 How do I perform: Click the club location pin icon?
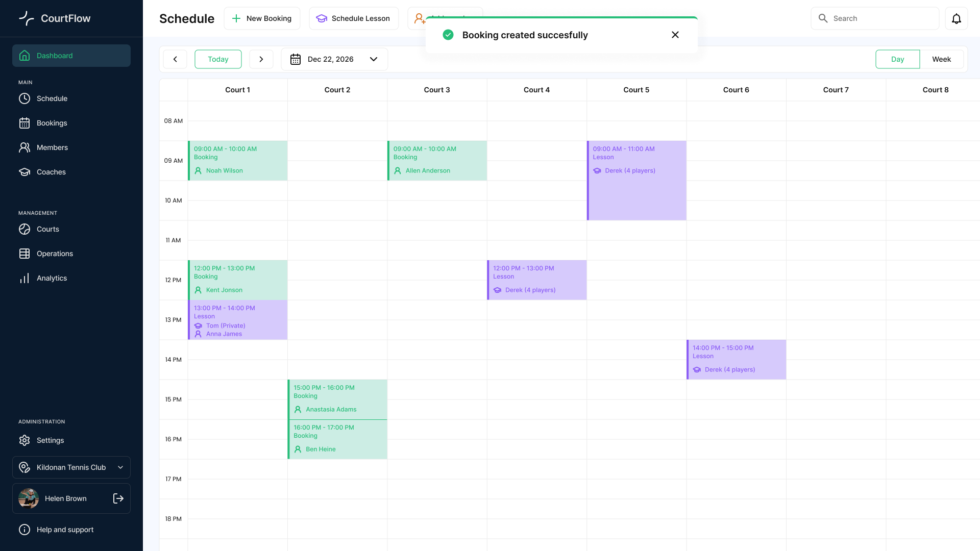coord(24,467)
